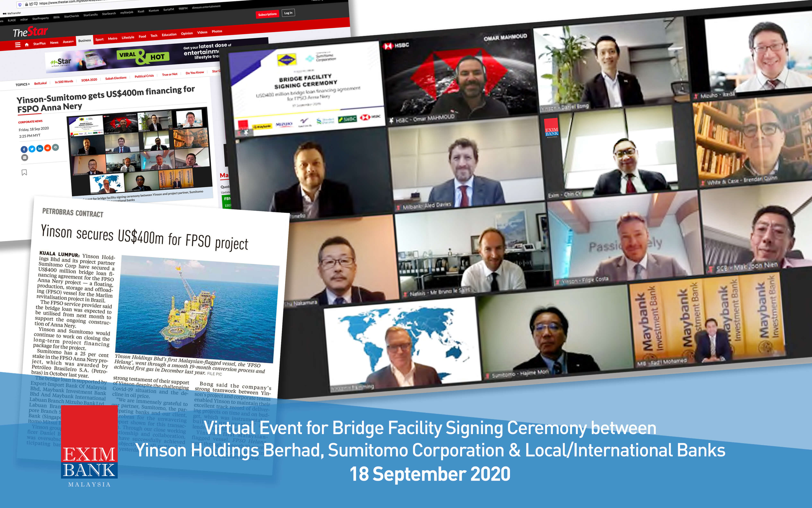812x508 pixels.
Task: Open the Photos section
Action: click(217, 31)
